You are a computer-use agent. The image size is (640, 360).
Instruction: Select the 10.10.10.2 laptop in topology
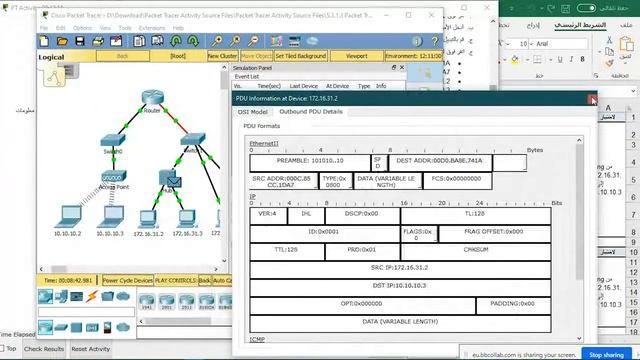(68, 217)
